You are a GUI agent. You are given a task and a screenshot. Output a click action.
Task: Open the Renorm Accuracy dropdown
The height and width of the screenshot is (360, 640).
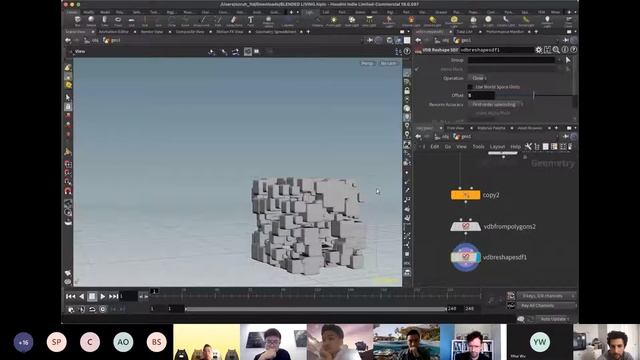tap(495, 104)
